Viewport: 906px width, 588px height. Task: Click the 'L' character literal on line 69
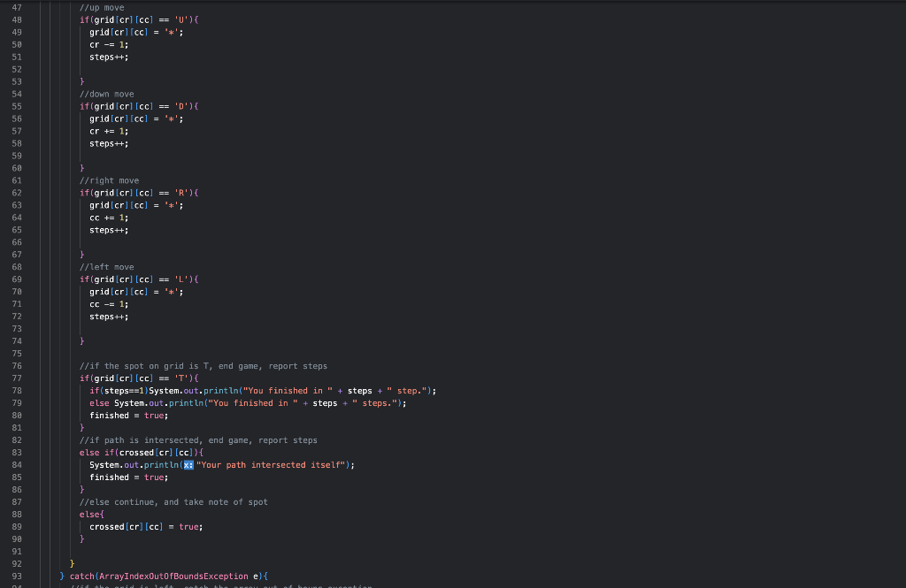[x=182, y=279]
